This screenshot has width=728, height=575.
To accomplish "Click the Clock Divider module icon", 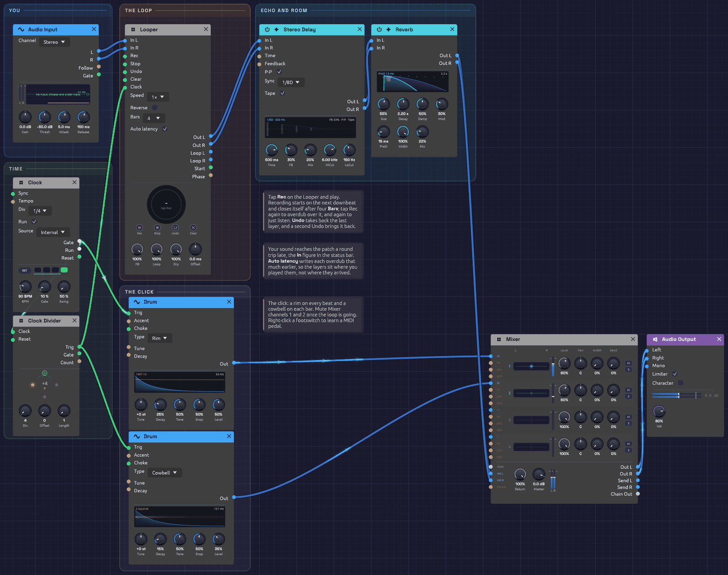I will (21, 320).
